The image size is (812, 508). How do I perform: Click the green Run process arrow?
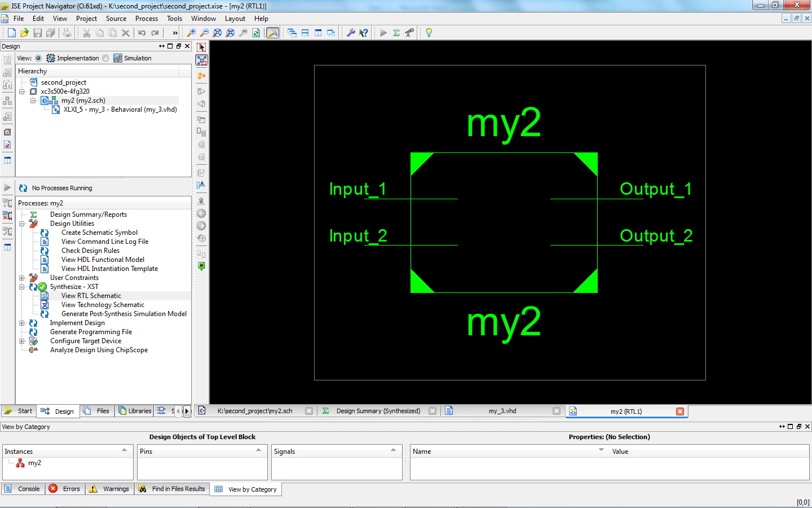click(383, 33)
